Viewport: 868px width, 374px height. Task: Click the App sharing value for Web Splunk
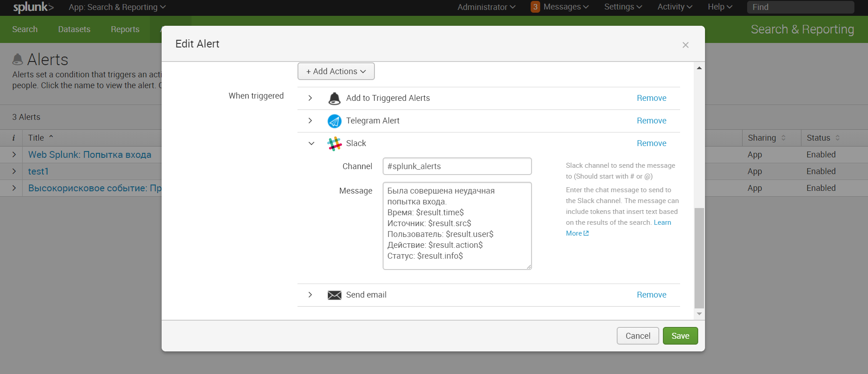point(755,155)
